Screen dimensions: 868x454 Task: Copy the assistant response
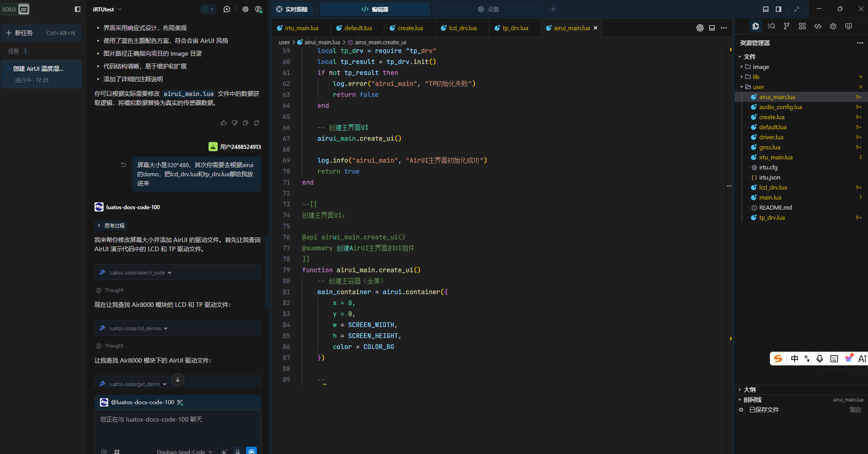pyautogui.click(x=246, y=123)
